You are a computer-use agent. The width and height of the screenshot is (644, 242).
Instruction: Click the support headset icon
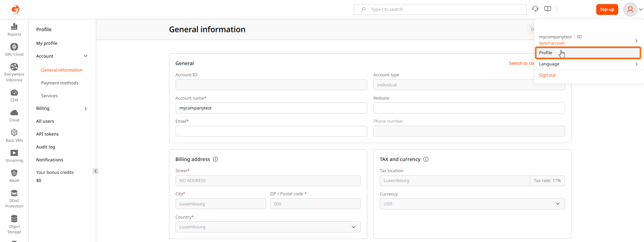(535, 9)
